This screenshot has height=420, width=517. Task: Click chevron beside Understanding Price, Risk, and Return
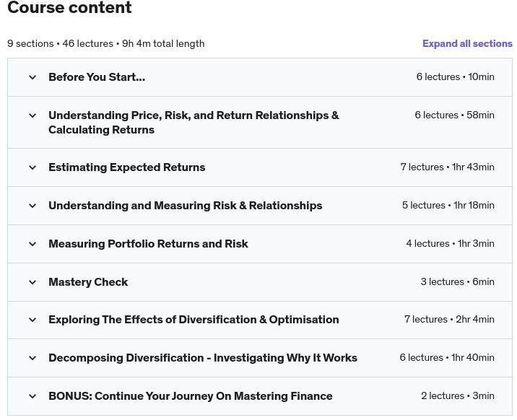(32, 115)
